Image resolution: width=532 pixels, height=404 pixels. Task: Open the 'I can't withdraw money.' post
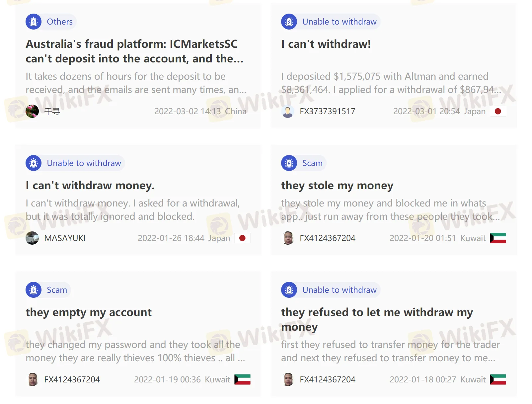90,185
